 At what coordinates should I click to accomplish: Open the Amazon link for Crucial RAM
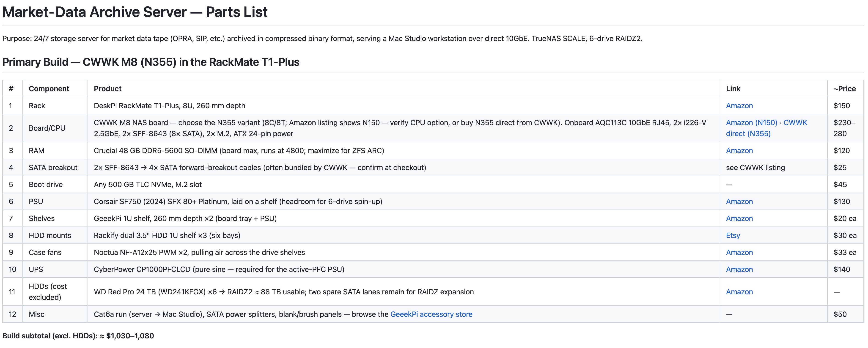(739, 150)
